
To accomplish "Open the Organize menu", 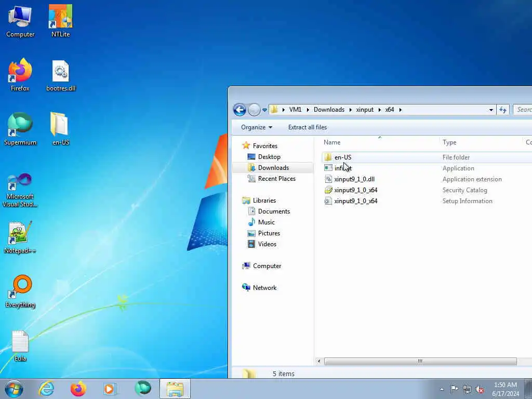I will 257,127.
